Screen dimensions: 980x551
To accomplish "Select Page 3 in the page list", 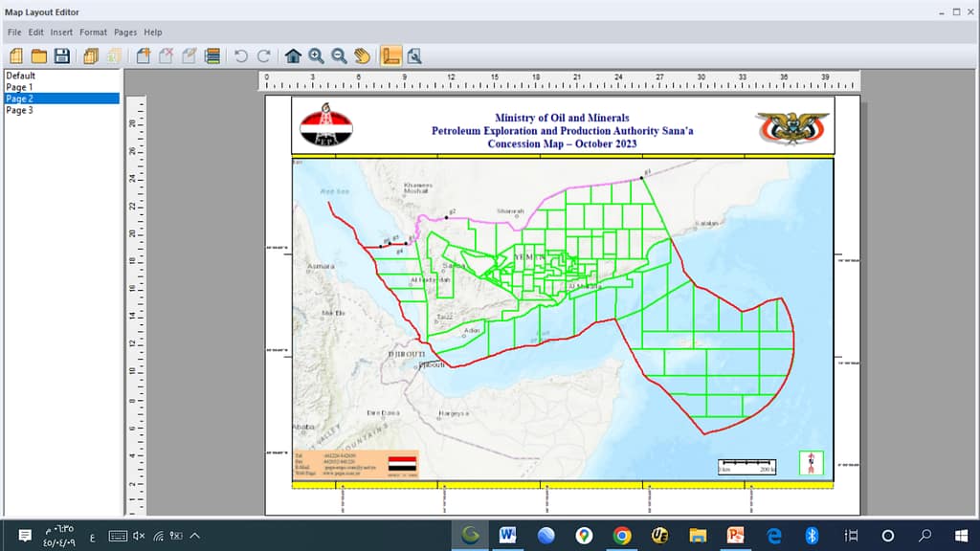I will 20,110.
